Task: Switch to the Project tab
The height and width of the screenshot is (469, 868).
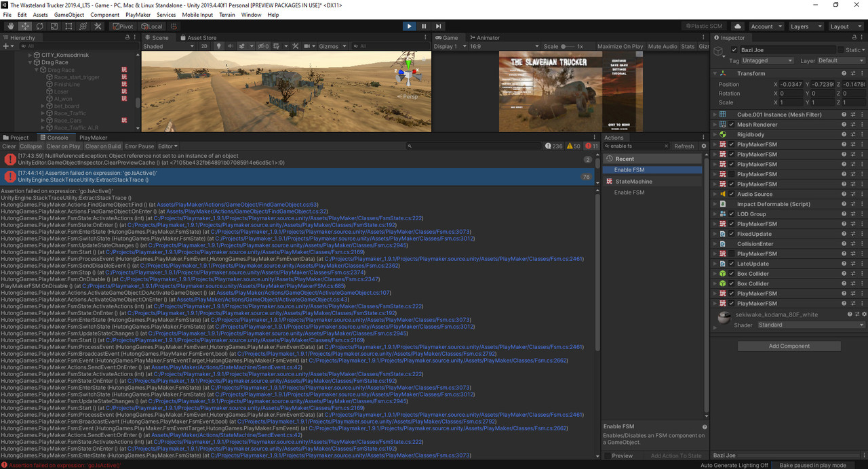Action: pyautogui.click(x=16, y=138)
